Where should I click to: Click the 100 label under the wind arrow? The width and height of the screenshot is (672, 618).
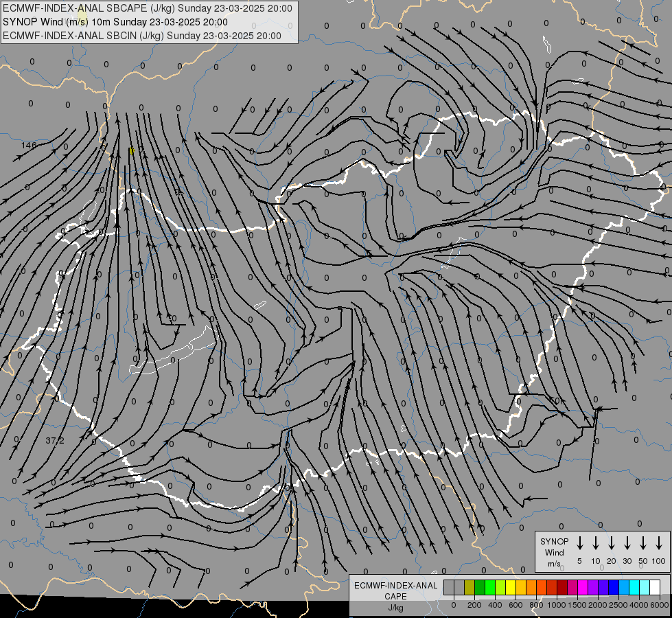[659, 561]
